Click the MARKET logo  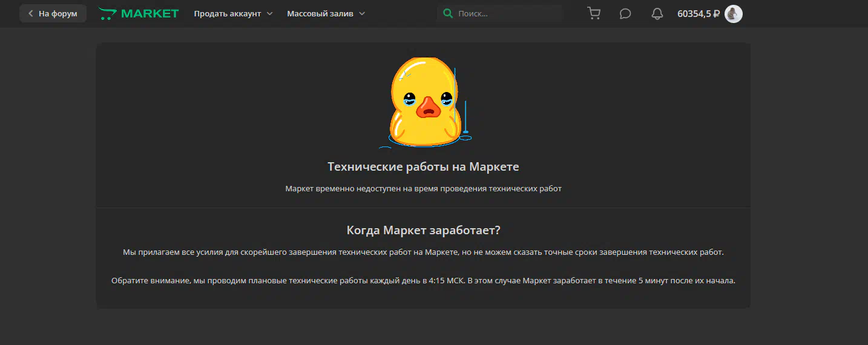(x=139, y=13)
